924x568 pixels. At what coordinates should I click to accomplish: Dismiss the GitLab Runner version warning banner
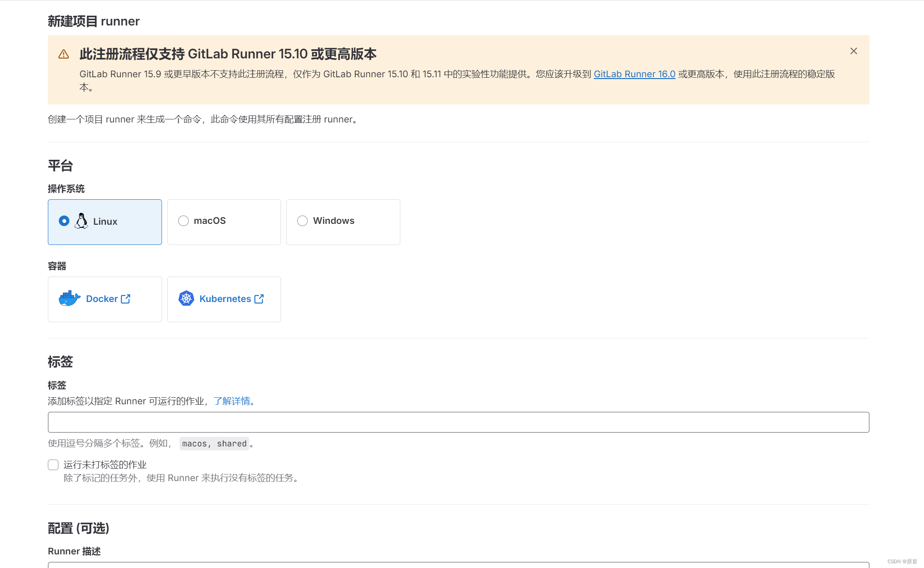tap(853, 51)
